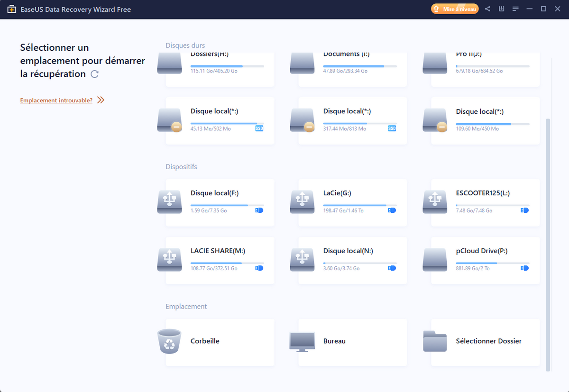569x392 pixels.
Task: Click the drive icon for pCloud Drive(P:)
Action: (435, 259)
